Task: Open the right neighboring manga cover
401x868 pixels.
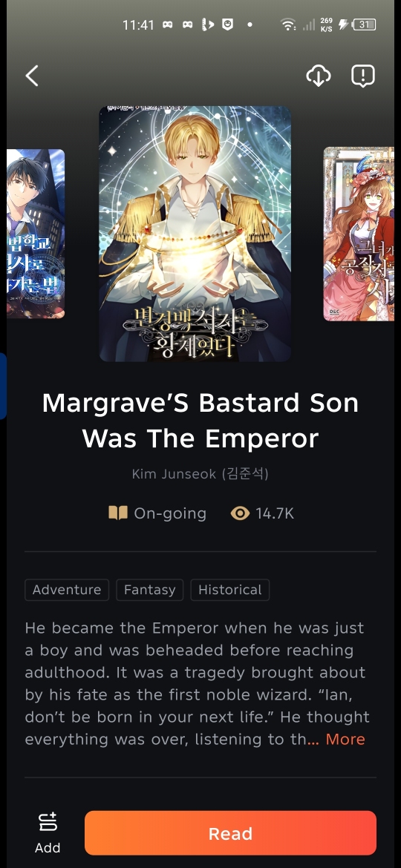Action: pos(359,234)
